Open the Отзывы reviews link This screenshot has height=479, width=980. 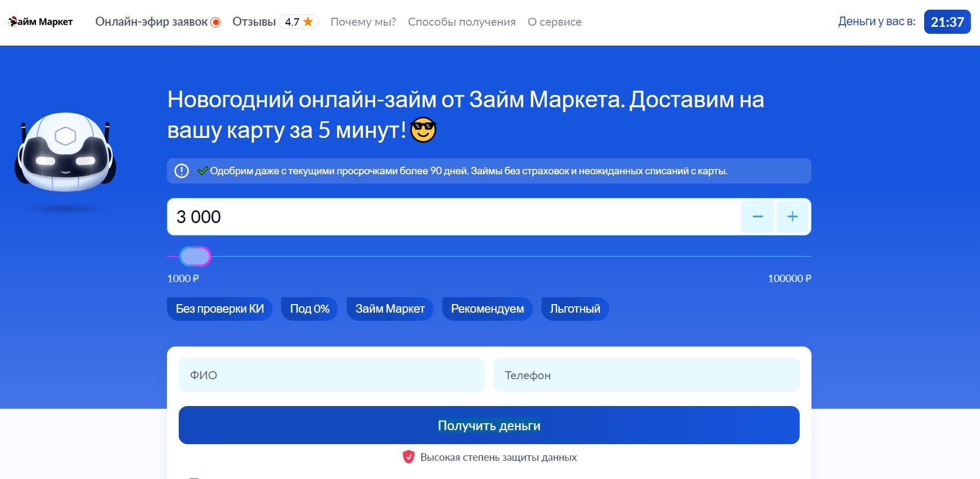point(254,22)
